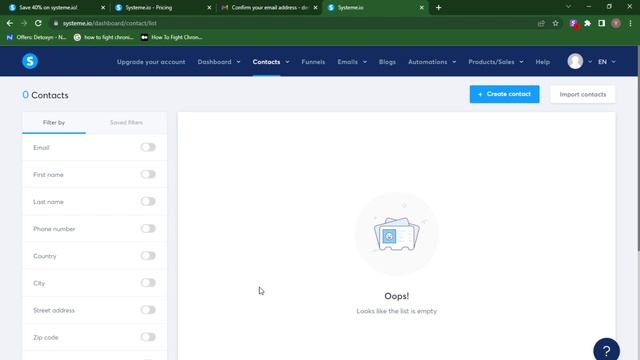Open the help question mark bubble
The image size is (640, 360).
606,350
